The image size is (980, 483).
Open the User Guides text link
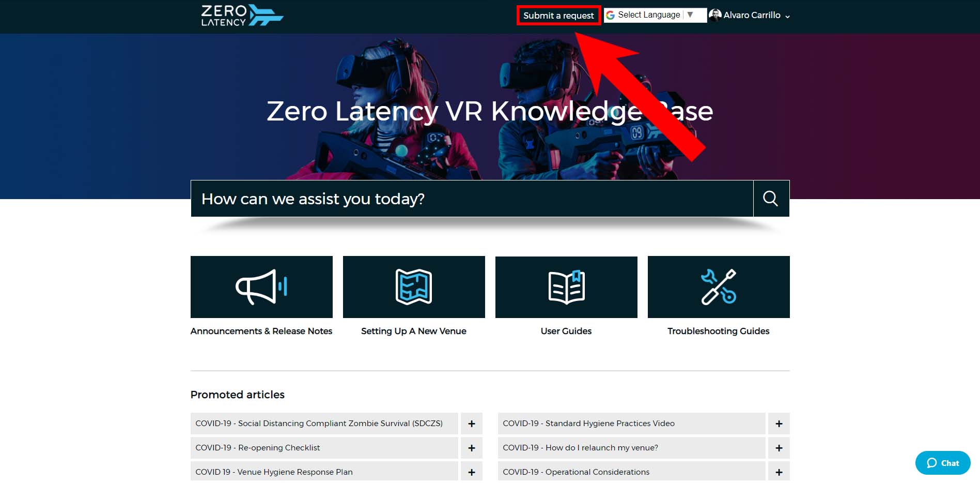566,331
